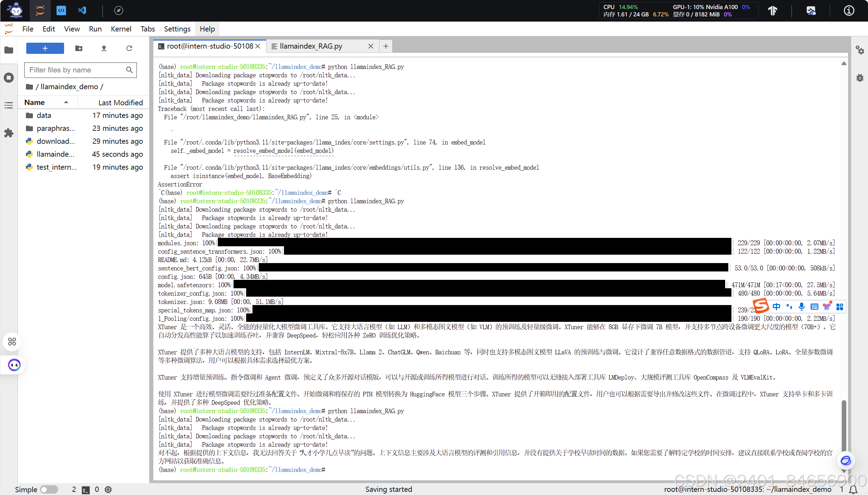Click the new launcher plus button
Screen dimensions: 868x495
(45, 48)
